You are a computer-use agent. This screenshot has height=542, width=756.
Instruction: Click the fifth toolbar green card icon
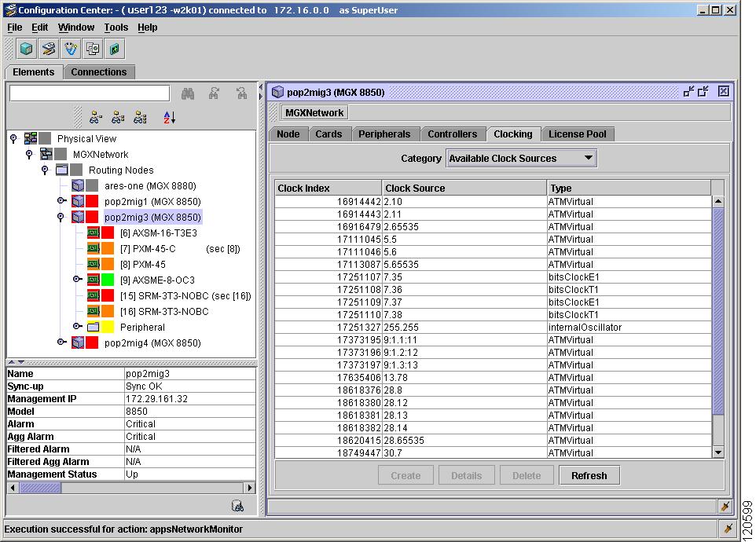[115, 49]
